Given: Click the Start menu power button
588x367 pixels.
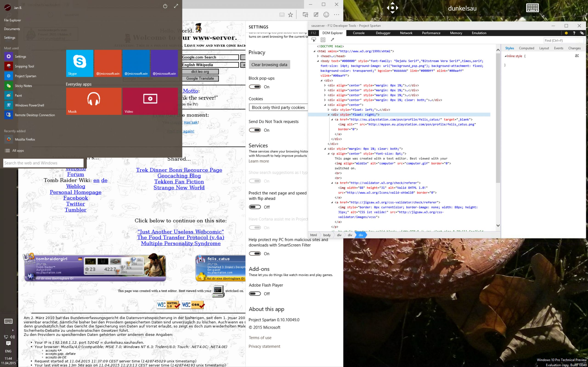Looking at the screenshot, I should point(165,6).
